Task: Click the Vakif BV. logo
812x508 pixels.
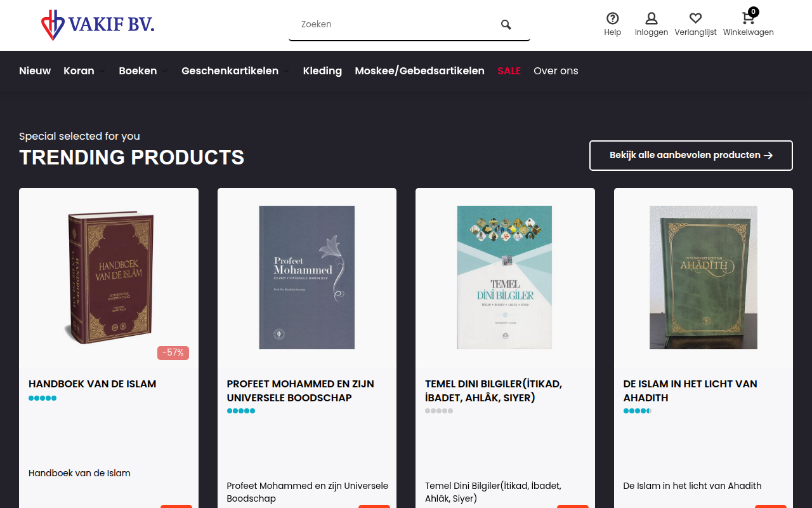Action: (98, 25)
